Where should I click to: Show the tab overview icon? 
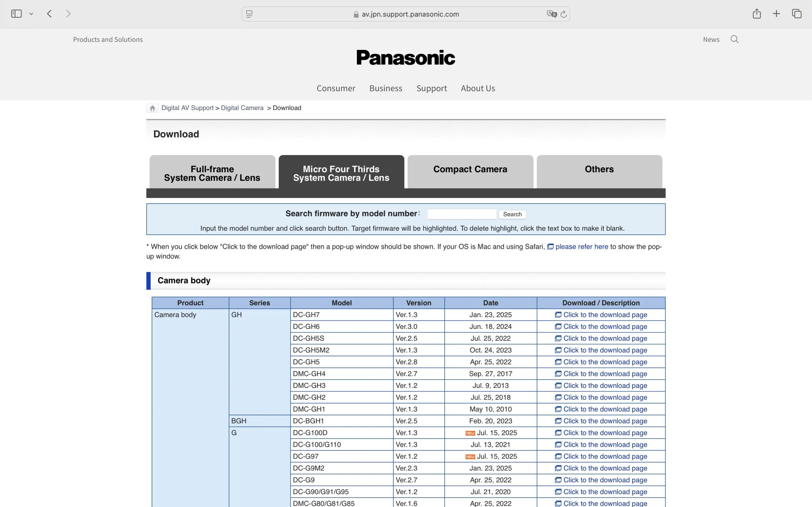pos(796,14)
